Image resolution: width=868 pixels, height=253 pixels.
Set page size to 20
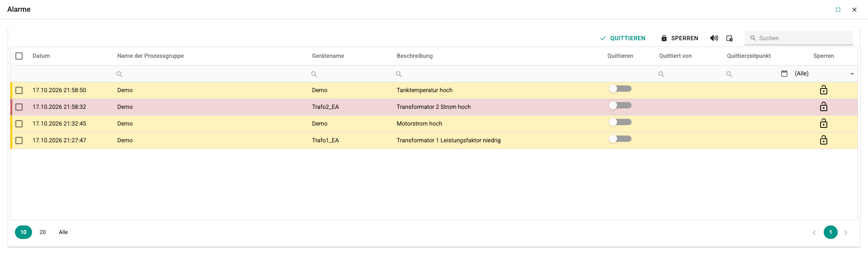pyautogui.click(x=42, y=232)
